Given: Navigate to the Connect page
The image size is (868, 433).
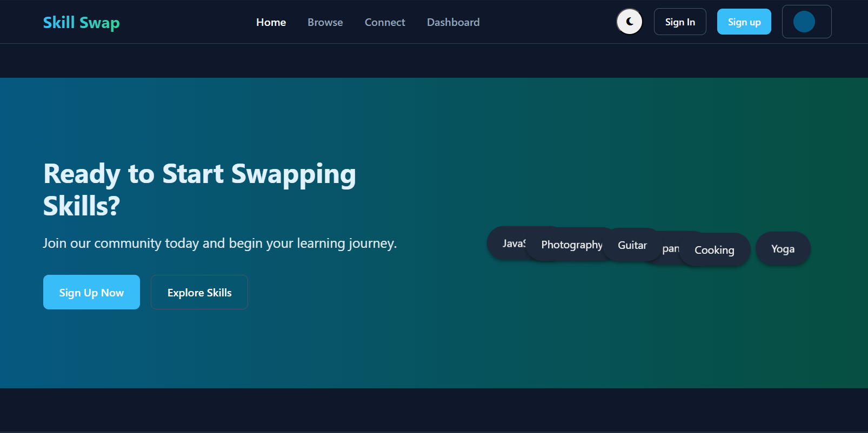Looking at the screenshot, I should pos(384,22).
